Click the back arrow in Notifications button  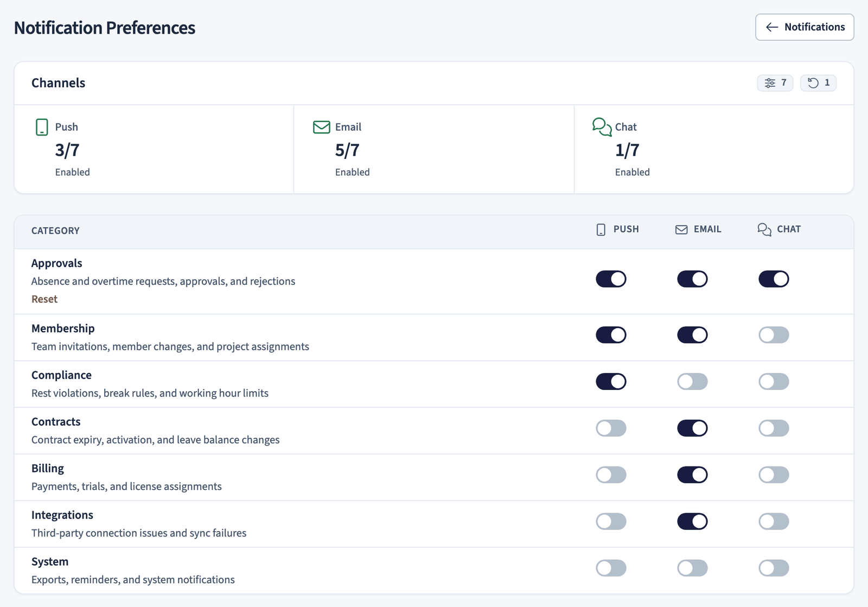point(772,27)
